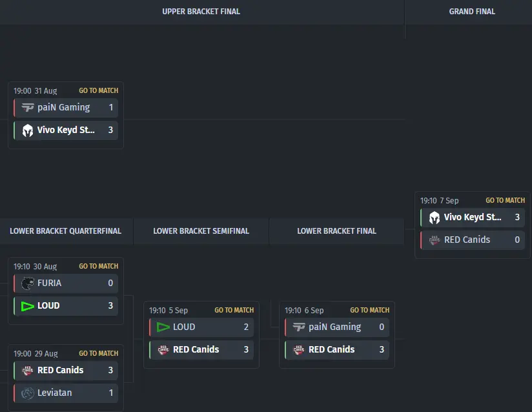Go to match for 5 Sep semifinal
Image resolution: width=532 pixels, height=412 pixels.
point(234,310)
